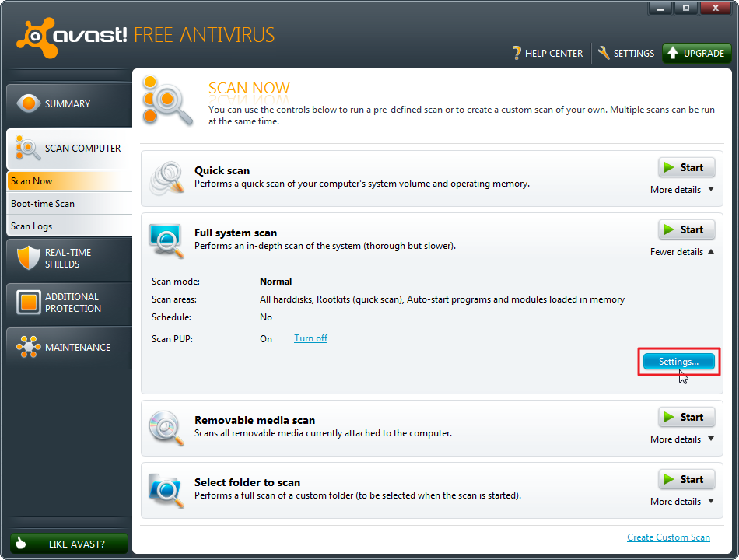Click the large Scan Now header icon
The width and height of the screenshot is (739, 560).
click(167, 100)
